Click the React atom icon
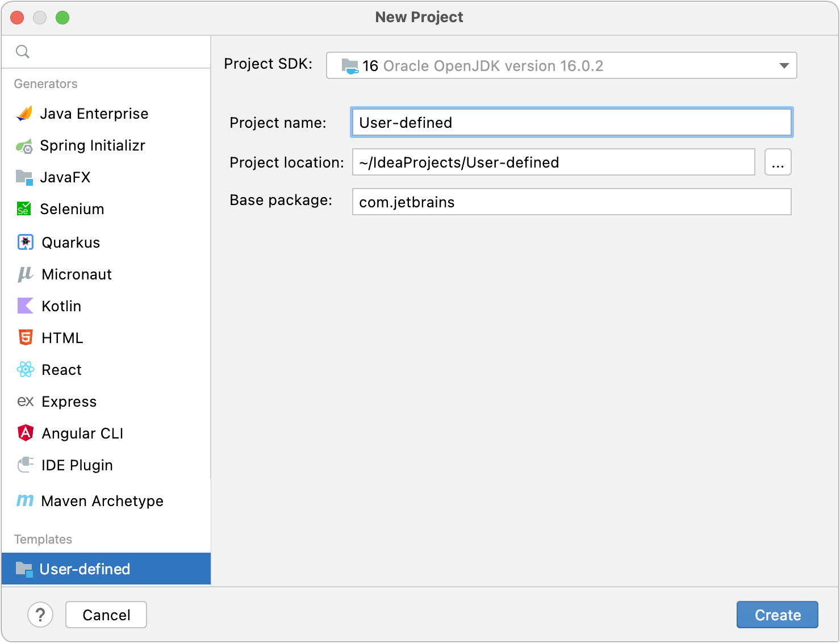Image resolution: width=840 pixels, height=643 pixels. click(26, 370)
